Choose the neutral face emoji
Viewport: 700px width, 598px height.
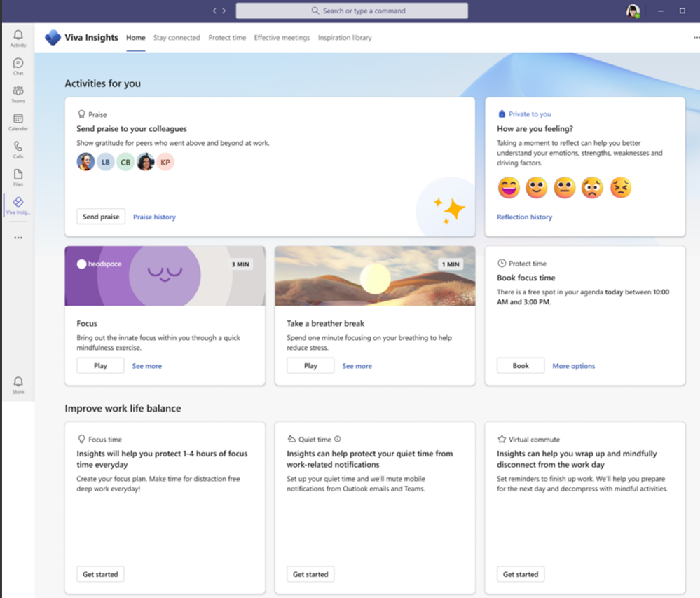(x=565, y=188)
